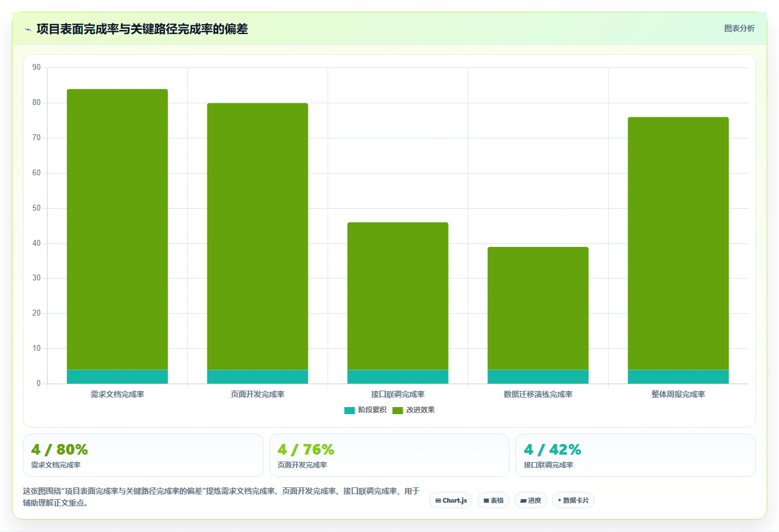Toggle the 改进效果 legend entry

coord(413,410)
